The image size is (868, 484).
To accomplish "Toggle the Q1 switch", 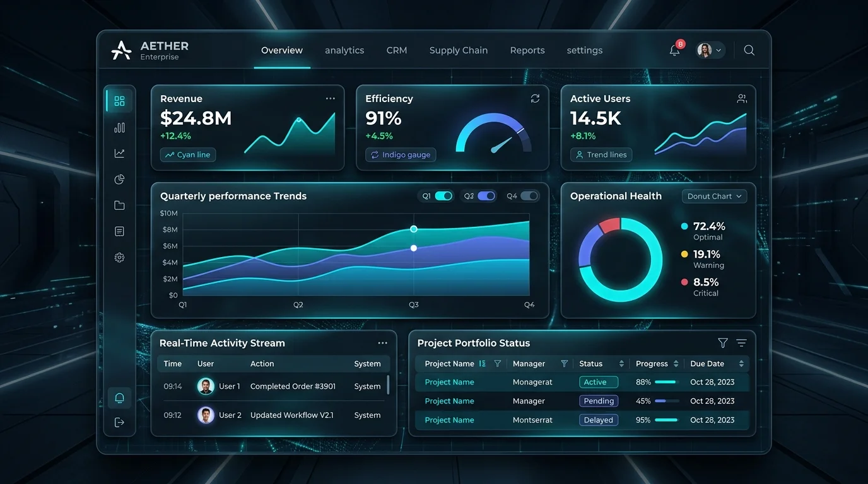I will [443, 196].
